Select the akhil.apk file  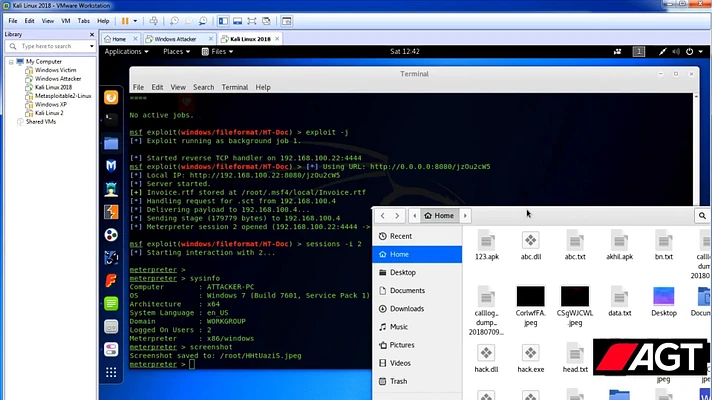pos(619,245)
